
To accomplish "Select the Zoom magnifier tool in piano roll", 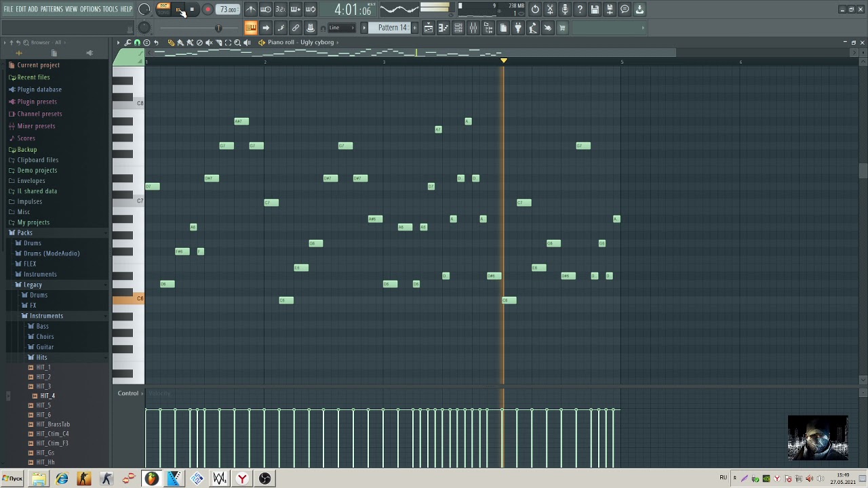I will coord(237,43).
